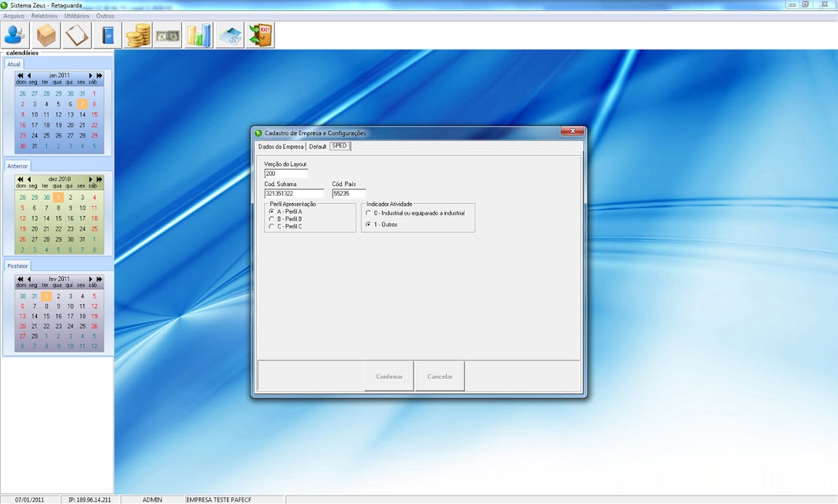The width and height of the screenshot is (838, 504).
Task: Click EMPRESA TESTE PAFECF in status bar
Action: click(218, 500)
